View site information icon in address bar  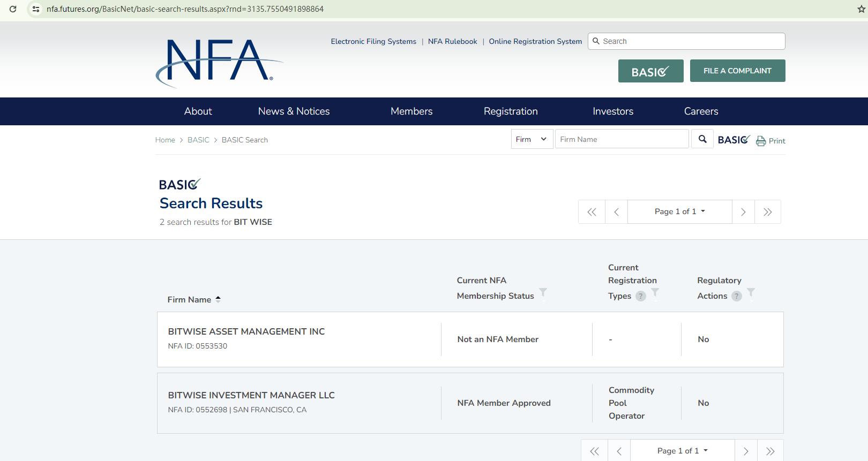[x=36, y=9]
